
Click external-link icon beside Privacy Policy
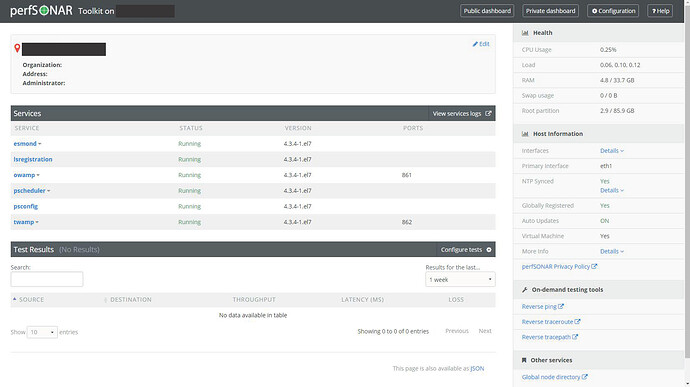(x=594, y=266)
